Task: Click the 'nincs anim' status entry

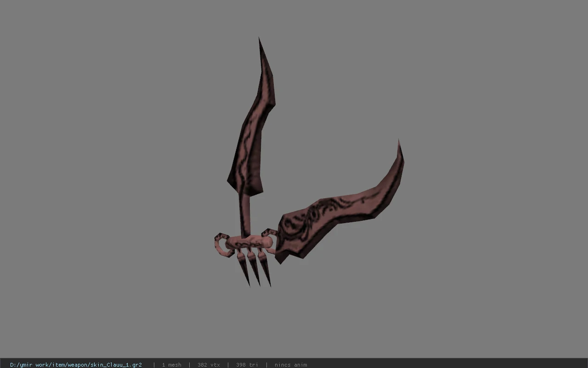Action: tap(291, 365)
